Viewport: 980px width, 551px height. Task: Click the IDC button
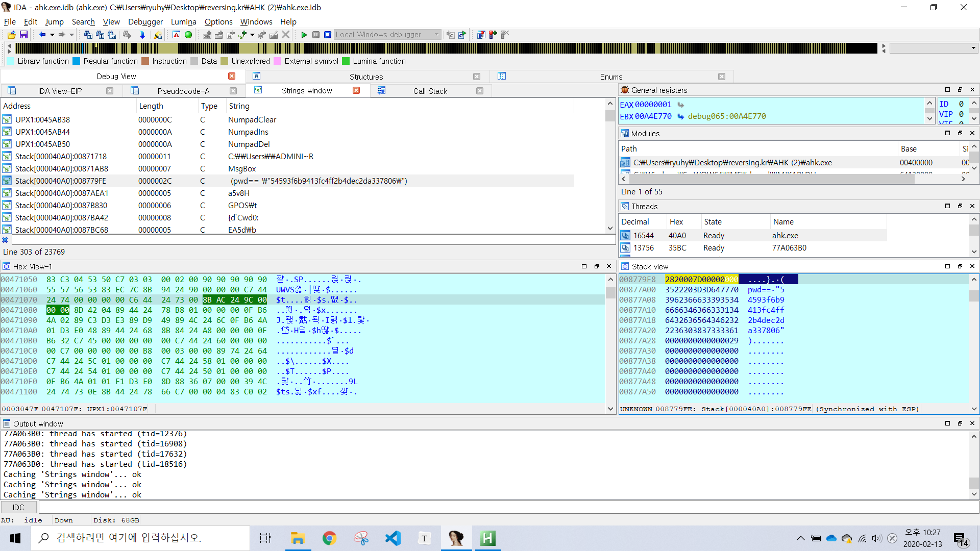18,507
